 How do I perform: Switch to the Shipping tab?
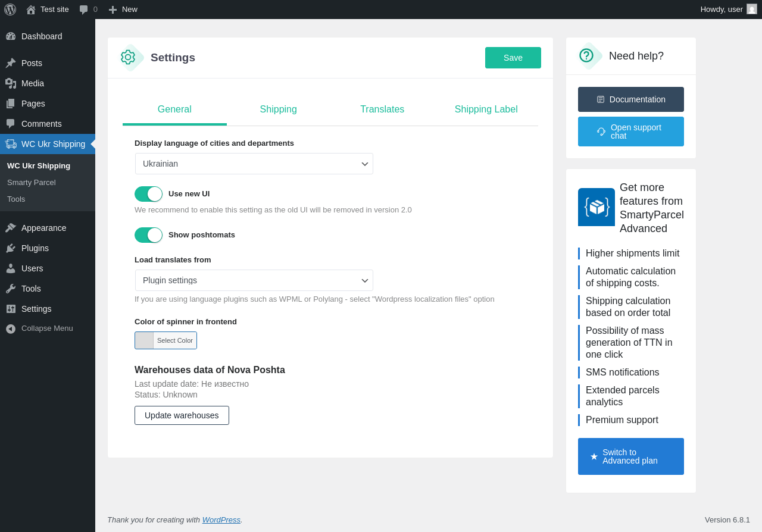point(279,109)
